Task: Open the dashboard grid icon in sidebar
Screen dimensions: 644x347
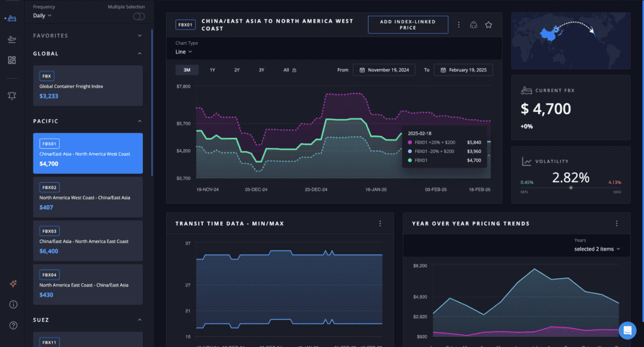Action: point(11,60)
